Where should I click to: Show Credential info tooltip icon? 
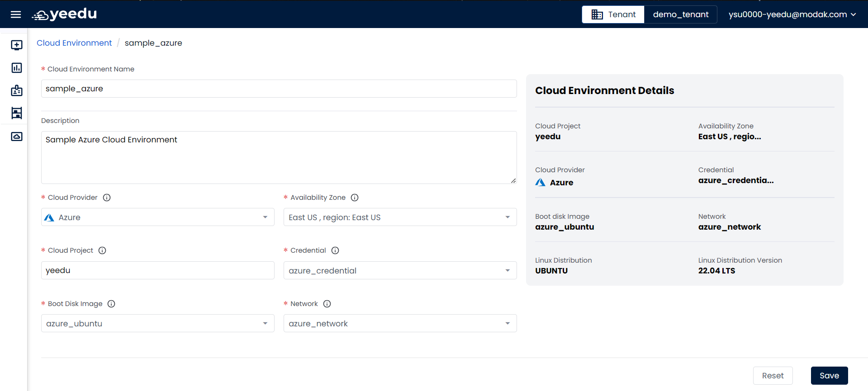pyautogui.click(x=335, y=250)
